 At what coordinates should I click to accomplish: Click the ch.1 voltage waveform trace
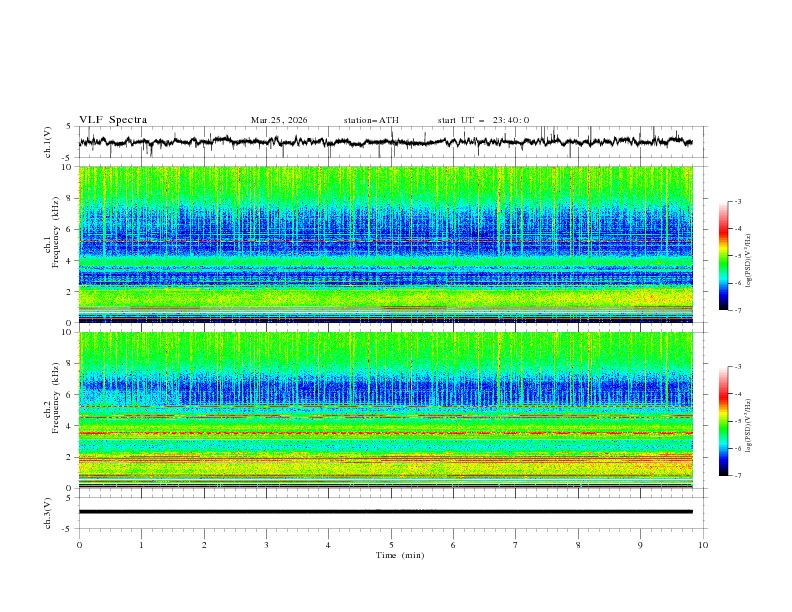pos(385,142)
